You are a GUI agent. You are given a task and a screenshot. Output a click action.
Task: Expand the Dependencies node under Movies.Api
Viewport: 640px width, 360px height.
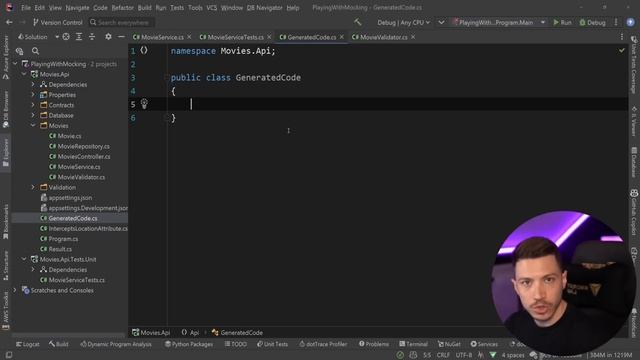(33, 84)
